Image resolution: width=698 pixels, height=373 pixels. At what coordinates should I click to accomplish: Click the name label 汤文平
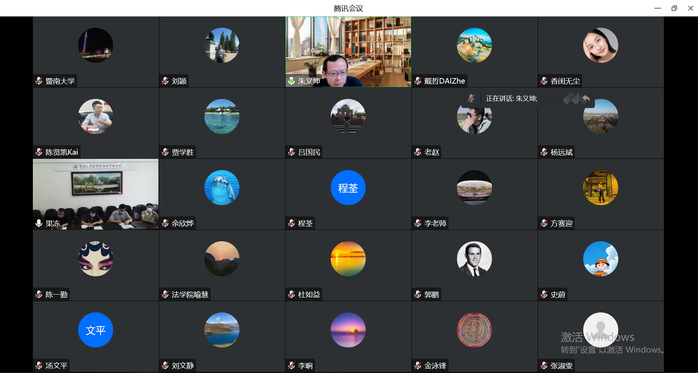[57, 366]
